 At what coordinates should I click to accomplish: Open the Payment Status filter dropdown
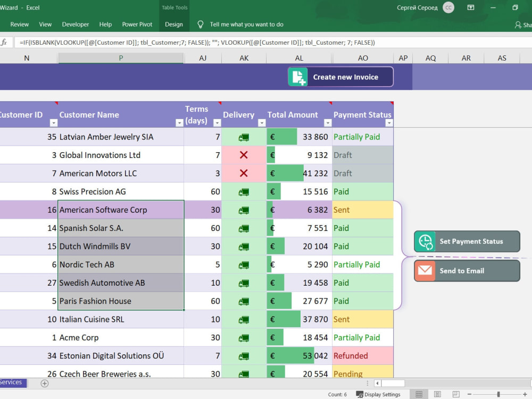[389, 123]
